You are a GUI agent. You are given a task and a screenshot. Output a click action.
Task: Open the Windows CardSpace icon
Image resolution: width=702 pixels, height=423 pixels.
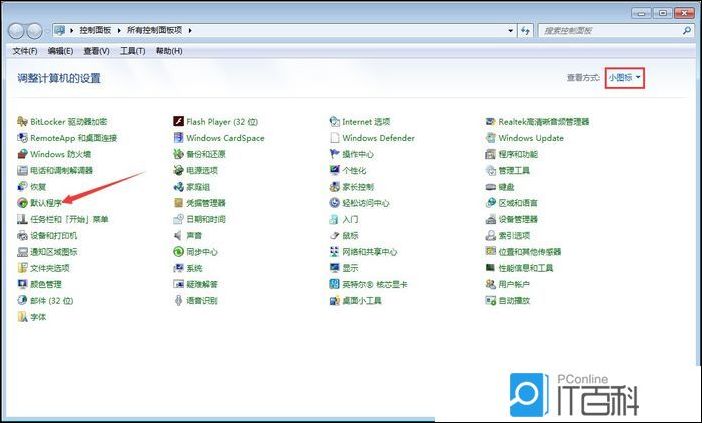178,138
